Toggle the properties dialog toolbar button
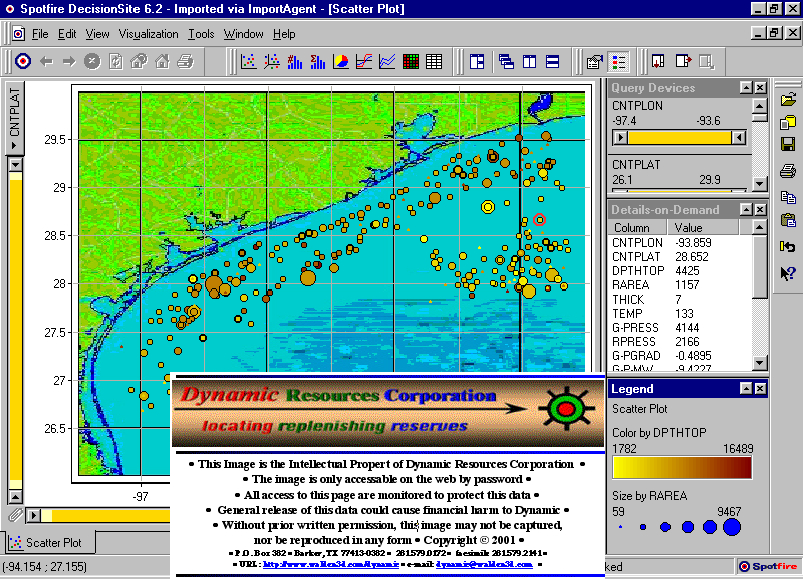Image resolution: width=803 pixels, height=580 pixels. [x=595, y=62]
